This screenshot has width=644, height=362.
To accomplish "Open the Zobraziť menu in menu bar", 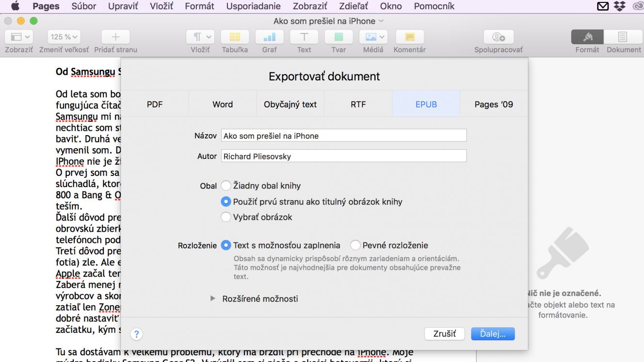I will (309, 6).
